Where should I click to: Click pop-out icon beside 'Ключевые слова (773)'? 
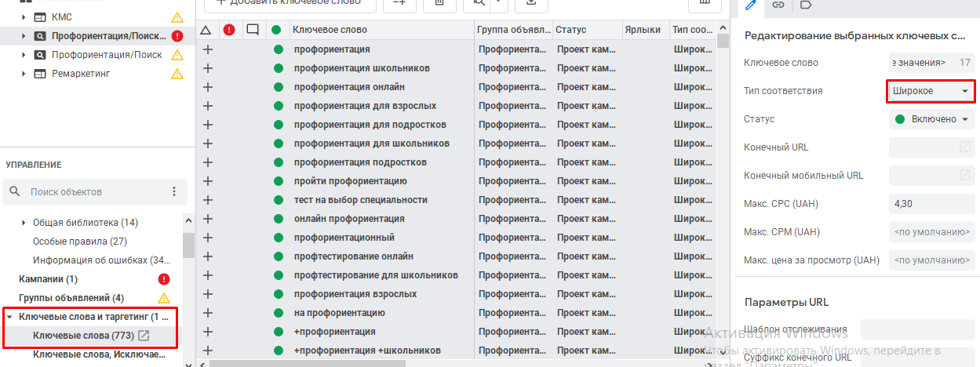tap(144, 336)
